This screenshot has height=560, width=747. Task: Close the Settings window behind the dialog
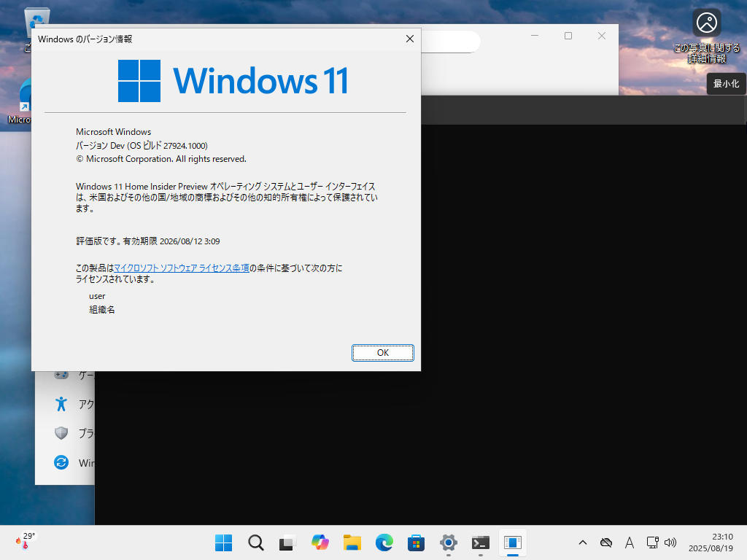click(602, 36)
